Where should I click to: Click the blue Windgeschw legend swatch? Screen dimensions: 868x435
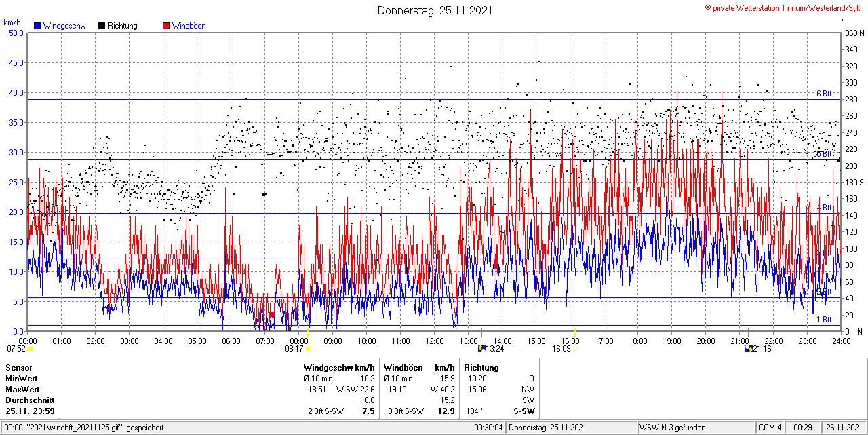(37, 26)
